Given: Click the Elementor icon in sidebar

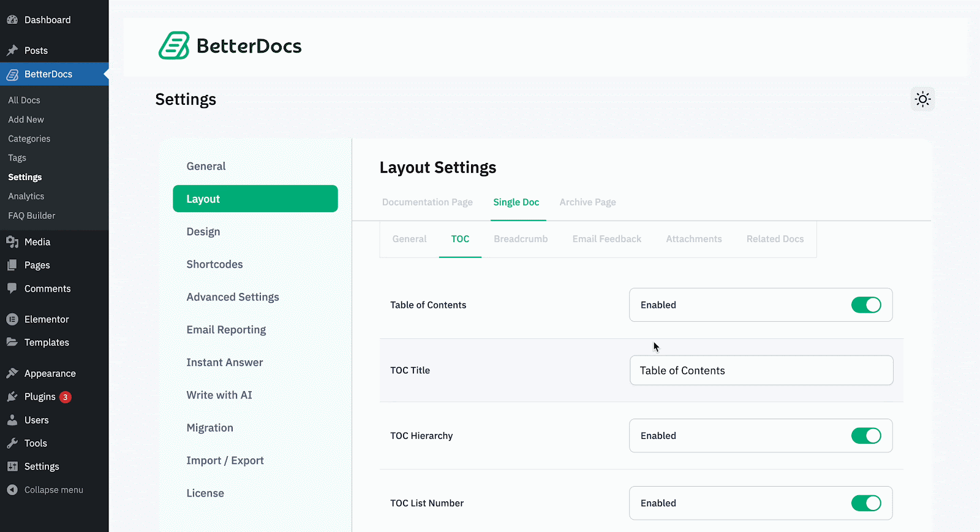Looking at the screenshot, I should pos(12,319).
